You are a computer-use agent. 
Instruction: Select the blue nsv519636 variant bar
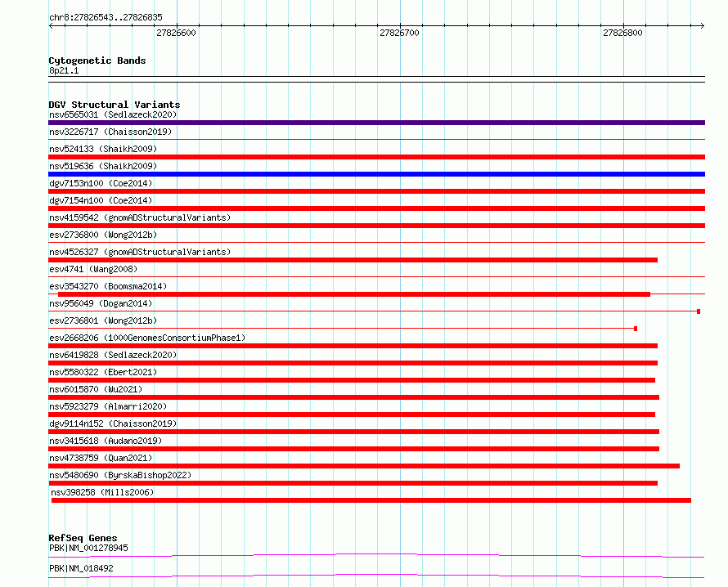coord(376,174)
